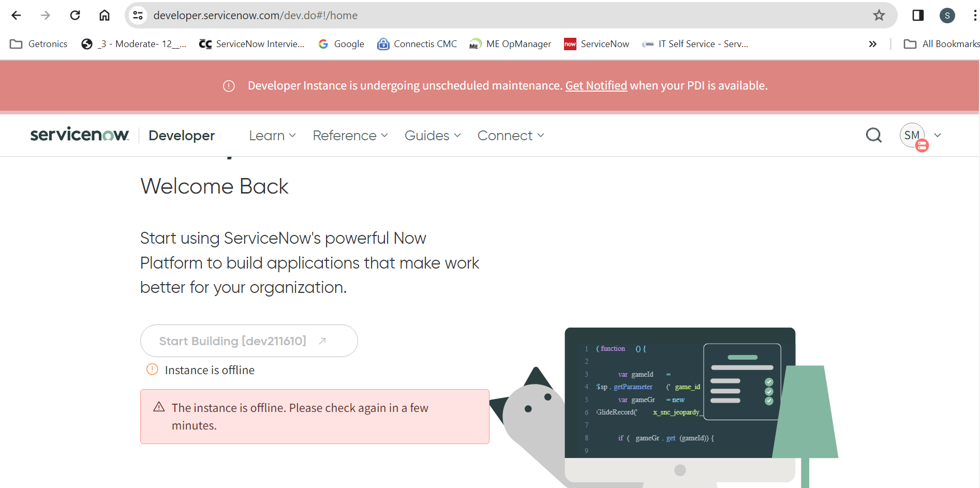This screenshot has width=980, height=488.
Task: Open the Getronics bookmark folder
Action: point(39,44)
